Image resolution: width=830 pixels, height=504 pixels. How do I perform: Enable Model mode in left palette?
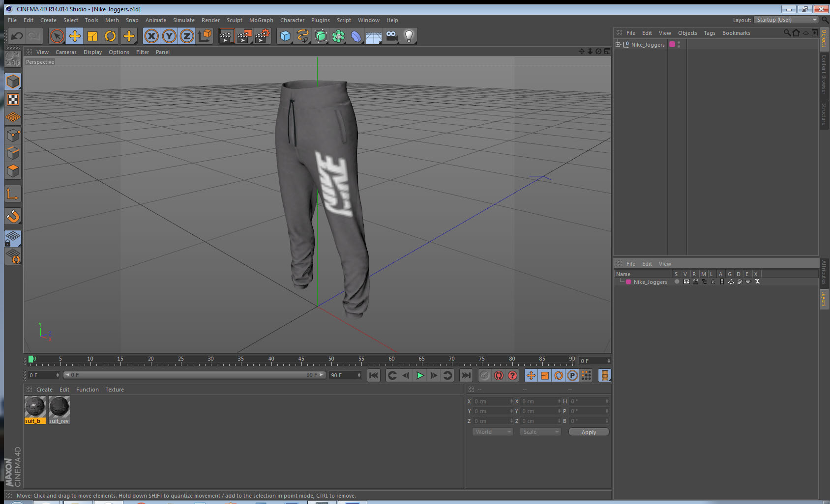pos(13,82)
